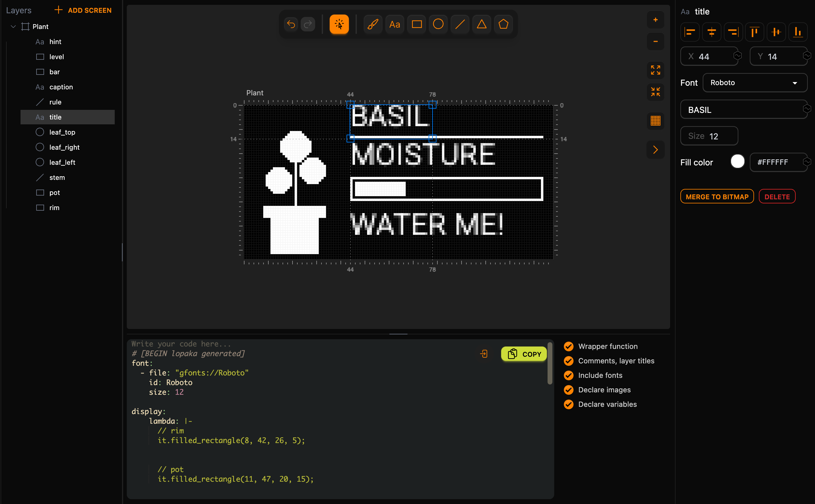Viewport: 815px width, 504px height.
Task: Click the right chevron panel arrow
Action: click(655, 150)
